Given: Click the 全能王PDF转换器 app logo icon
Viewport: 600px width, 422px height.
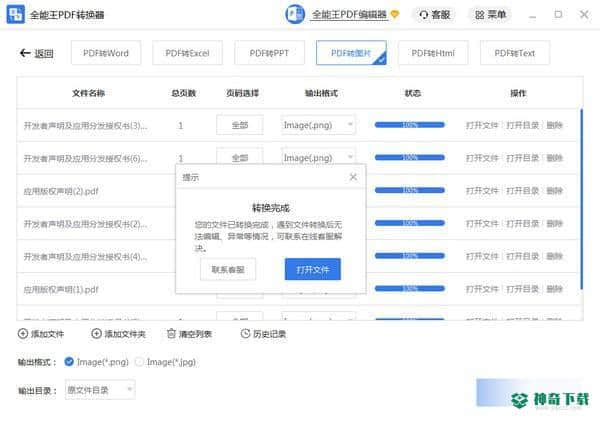Looking at the screenshot, I should coord(16,15).
